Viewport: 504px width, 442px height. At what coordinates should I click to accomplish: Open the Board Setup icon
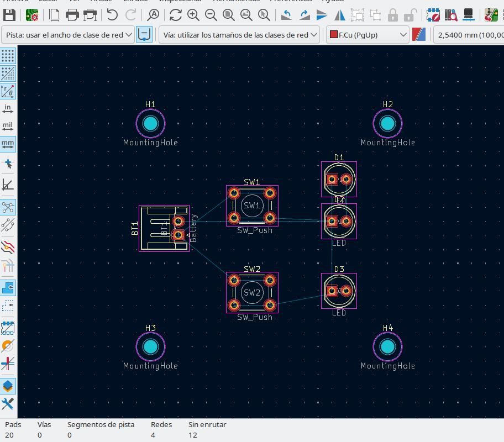(x=33, y=15)
